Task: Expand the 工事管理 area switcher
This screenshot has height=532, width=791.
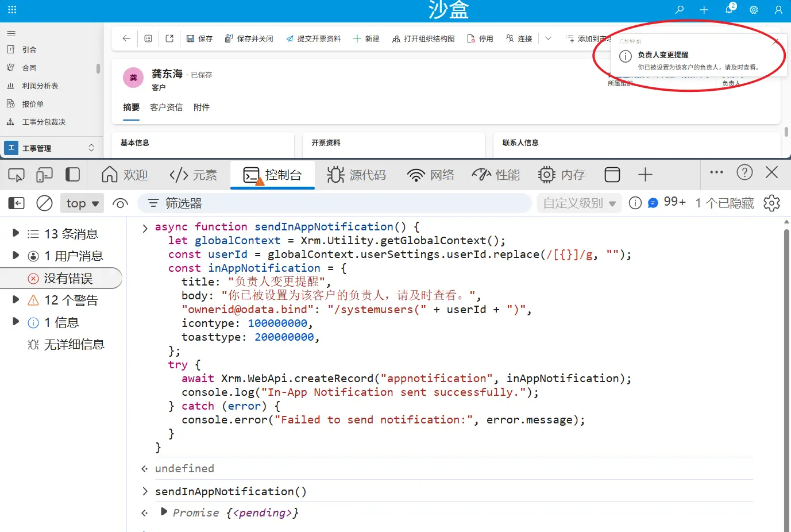Action: [x=91, y=148]
